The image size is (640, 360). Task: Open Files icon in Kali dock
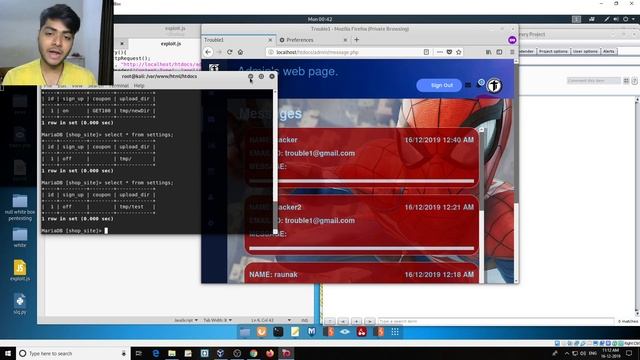(245, 332)
